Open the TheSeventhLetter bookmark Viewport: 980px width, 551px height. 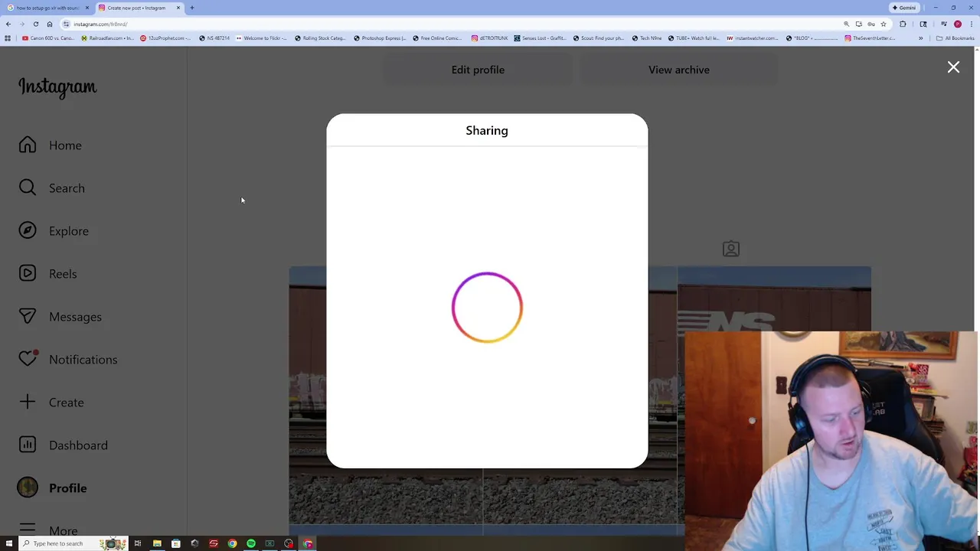click(871, 38)
